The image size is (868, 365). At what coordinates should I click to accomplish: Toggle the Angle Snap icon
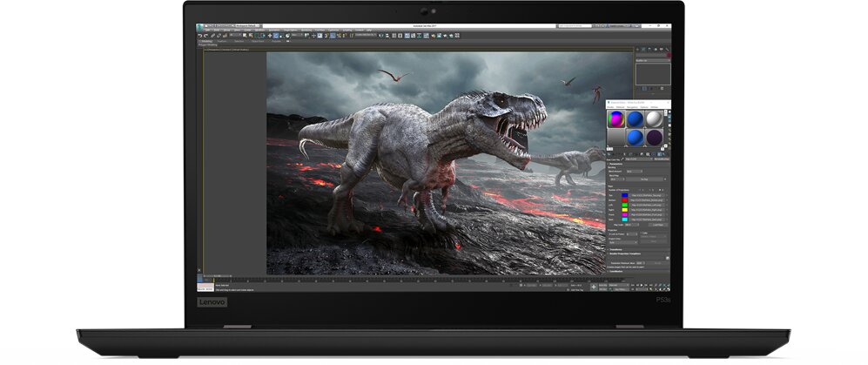tap(333, 36)
